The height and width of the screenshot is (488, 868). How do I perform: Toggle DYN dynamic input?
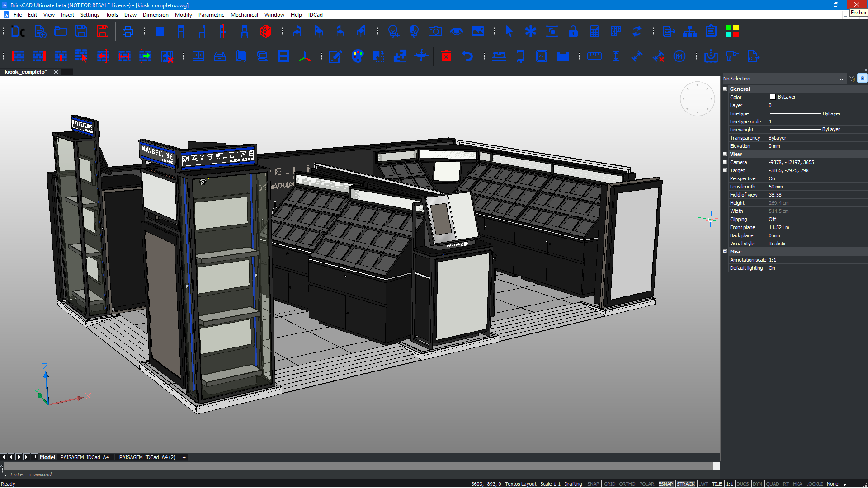(757, 484)
